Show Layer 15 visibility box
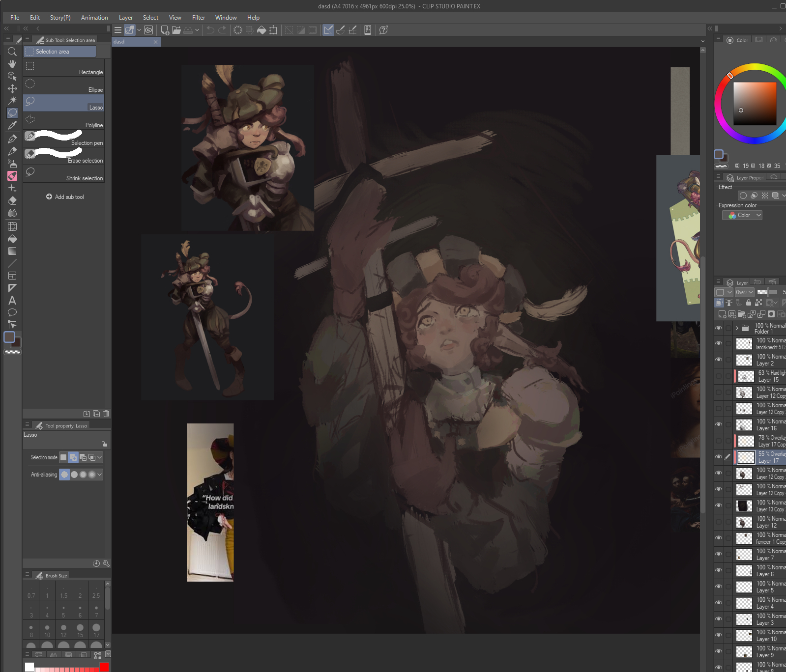This screenshot has height=672, width=786. coord(719,376)
